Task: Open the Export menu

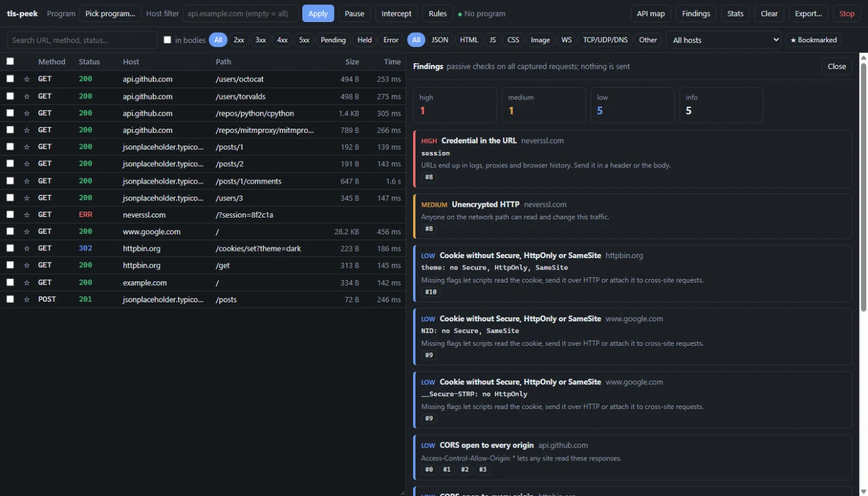Action: (808, 14)
